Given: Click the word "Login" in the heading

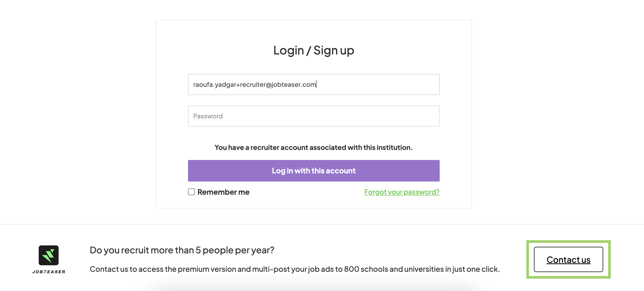Looking at the screenshot, I should (x=289, y=50).
